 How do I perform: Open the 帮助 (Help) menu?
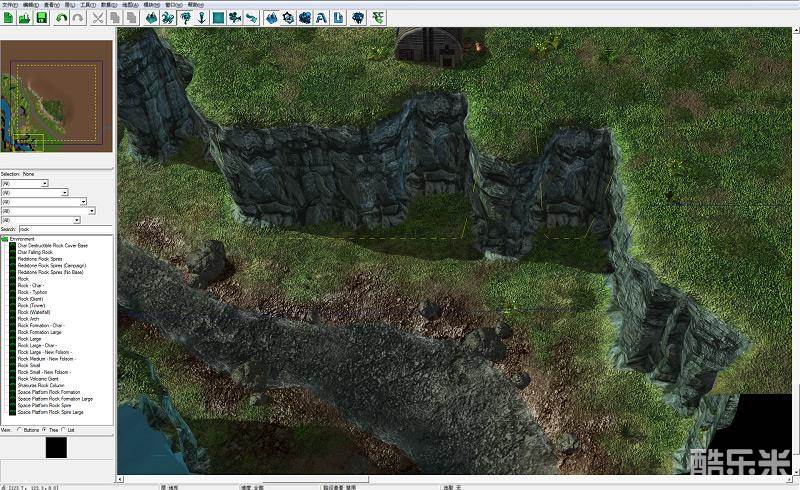pyautogui.click(x=194, y=4)
